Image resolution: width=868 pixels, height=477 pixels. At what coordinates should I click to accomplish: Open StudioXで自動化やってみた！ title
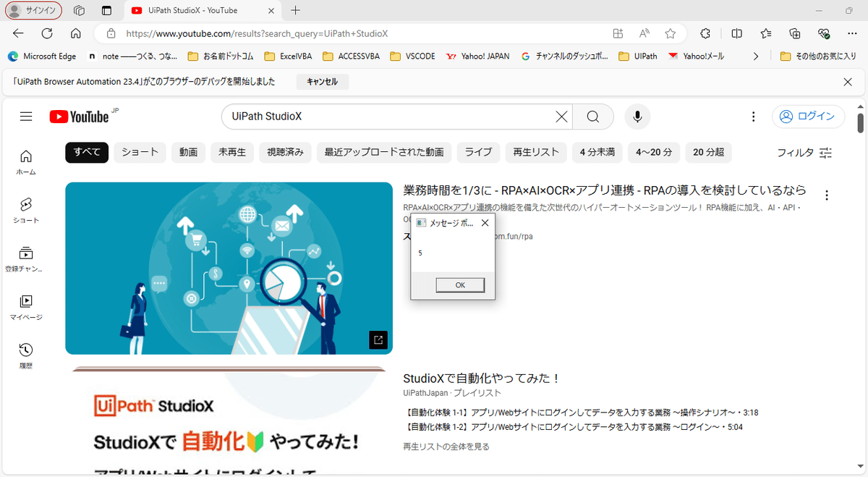482,379
